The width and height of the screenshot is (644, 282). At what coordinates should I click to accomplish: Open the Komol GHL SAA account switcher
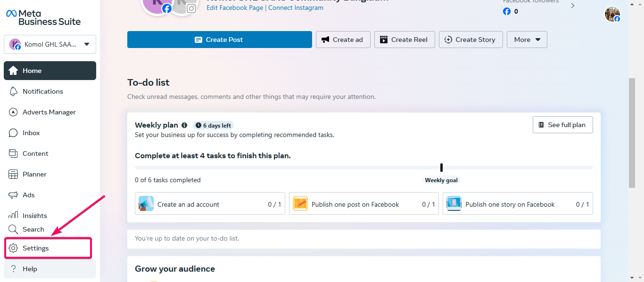[50, 44]
